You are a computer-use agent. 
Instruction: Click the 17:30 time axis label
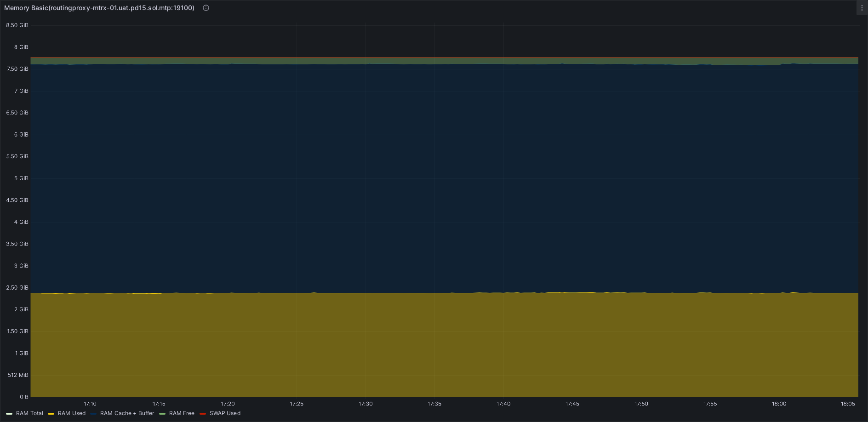(365, 404)
